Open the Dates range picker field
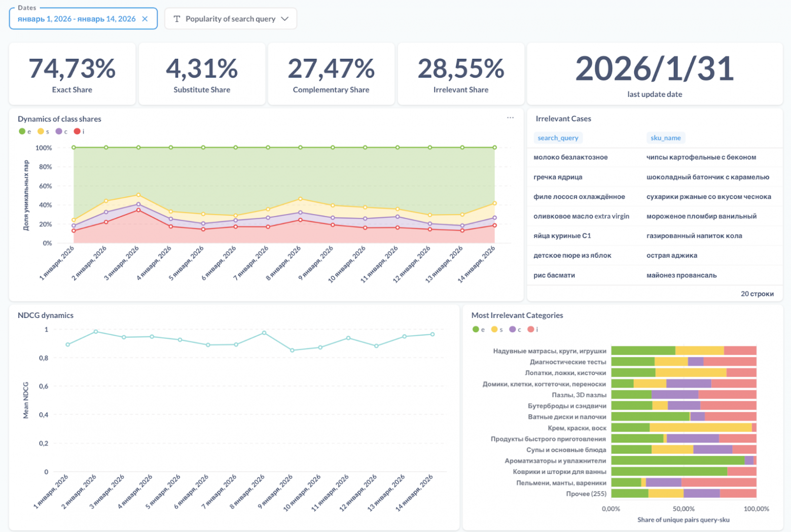Screen dimensions: 791x532 pos(83,19)
